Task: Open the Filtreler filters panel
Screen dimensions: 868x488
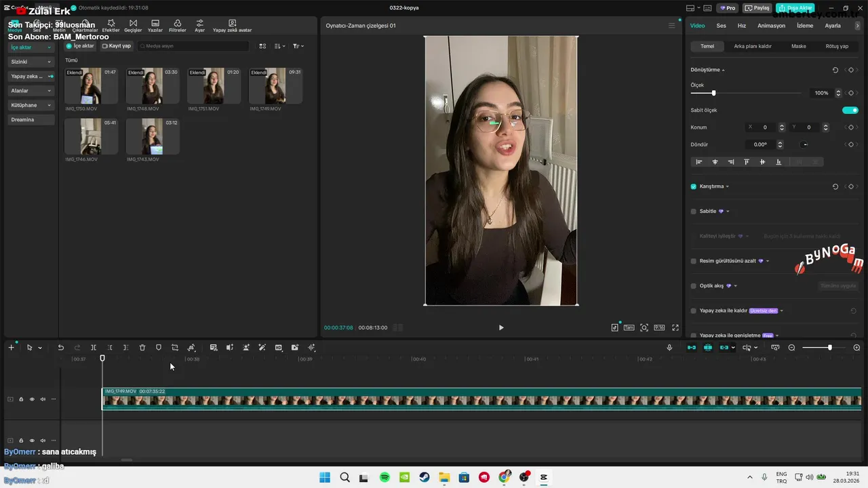Action: 178,26
